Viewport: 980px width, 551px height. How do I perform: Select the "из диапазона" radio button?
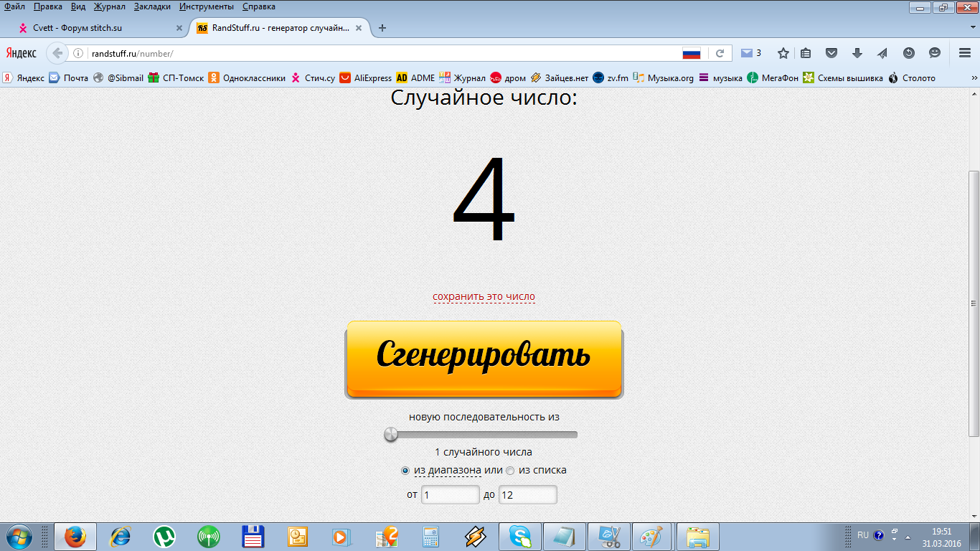405,471
